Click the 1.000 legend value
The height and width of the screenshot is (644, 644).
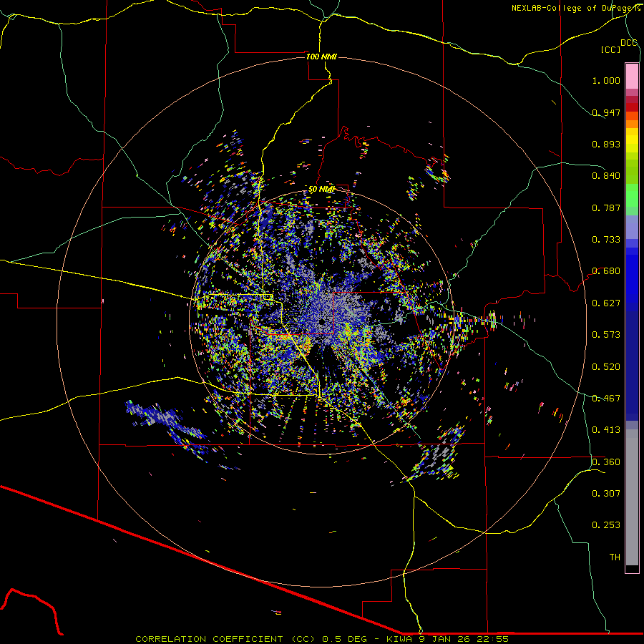point(606,80)
